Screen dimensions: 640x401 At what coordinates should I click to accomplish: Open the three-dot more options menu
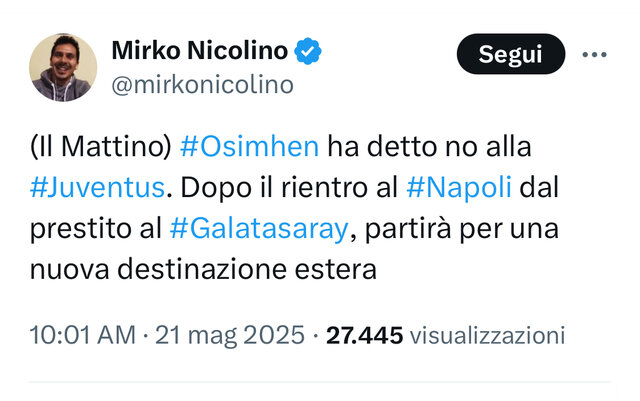[595, 53]
